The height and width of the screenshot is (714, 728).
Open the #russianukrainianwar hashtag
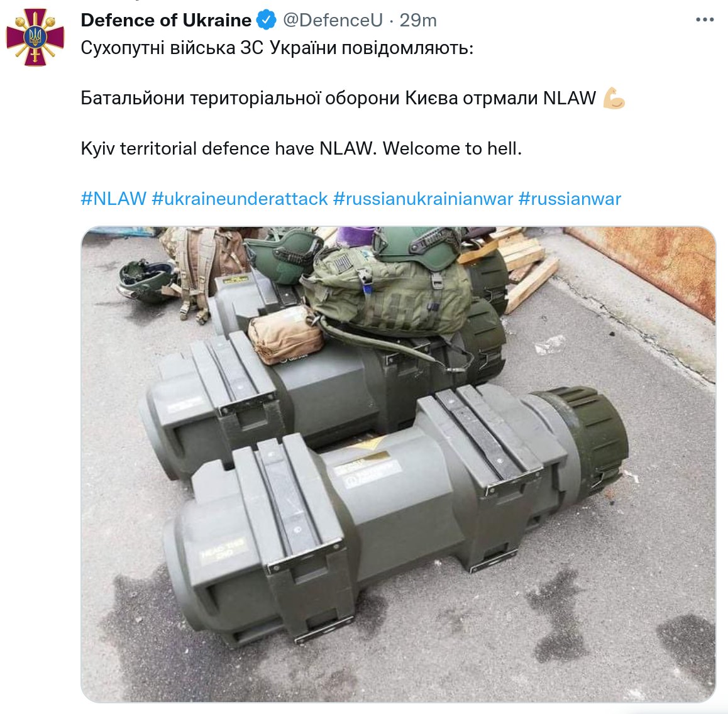(x=423, y=199)
